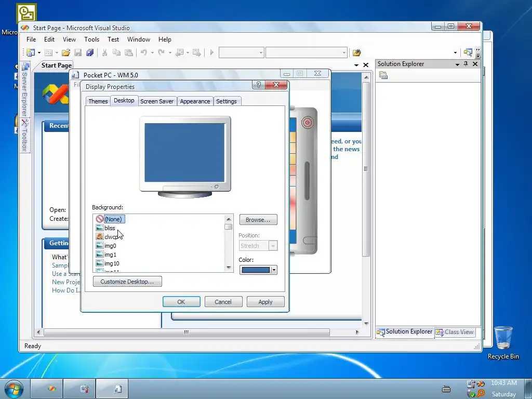Click the second taskbar device emulator button
Viewport: 532px width, 399px height.
79,389
